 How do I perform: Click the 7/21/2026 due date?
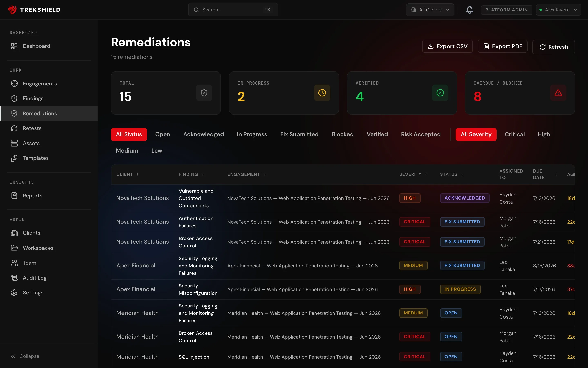pos(544,242)
